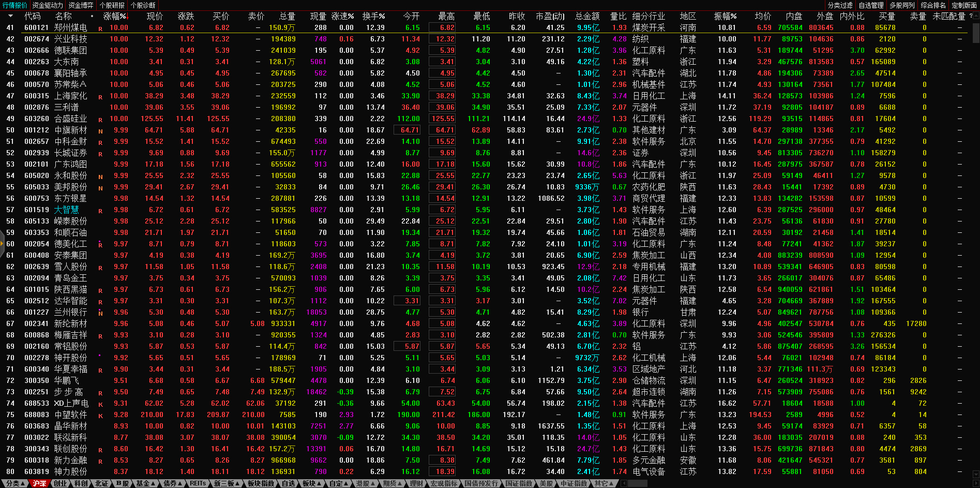Image resolution: width=980 pixels, height=488 pixels.
Task: Click the R margin marker beside 郑州煤电
Action: point(100,29)
